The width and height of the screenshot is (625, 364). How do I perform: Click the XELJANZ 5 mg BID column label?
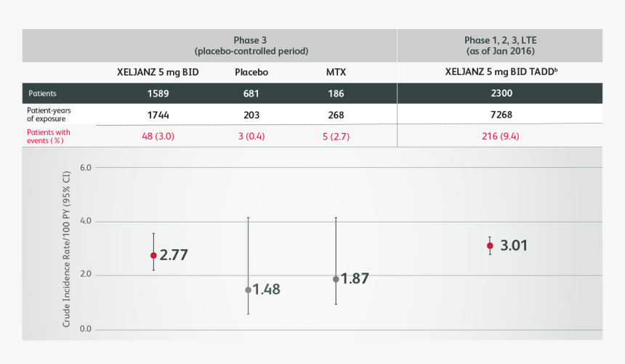pyautogui.click(x=158, y=72)
